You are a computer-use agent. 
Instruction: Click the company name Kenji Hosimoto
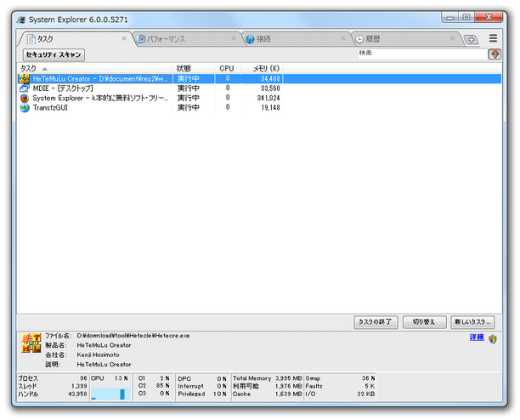tap(99, 355)
